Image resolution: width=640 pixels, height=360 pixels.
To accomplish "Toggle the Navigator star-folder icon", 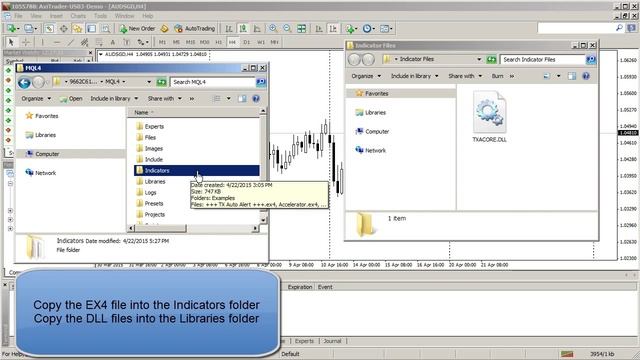I will pyautogui.click(x=78, y=29).
